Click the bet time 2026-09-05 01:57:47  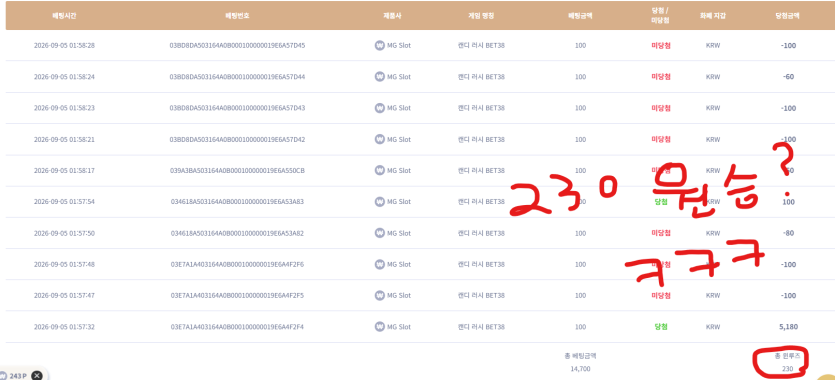pos(64,295)
